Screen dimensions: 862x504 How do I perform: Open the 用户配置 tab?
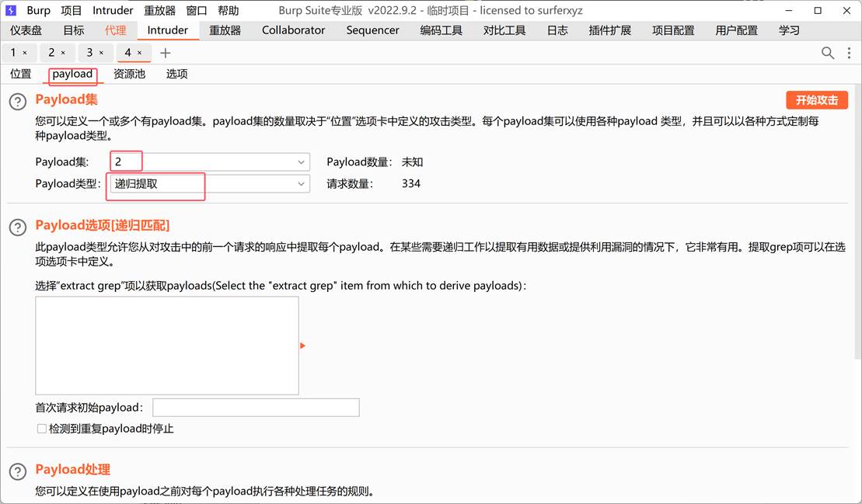pyautogui.click(x=736, y=30)
